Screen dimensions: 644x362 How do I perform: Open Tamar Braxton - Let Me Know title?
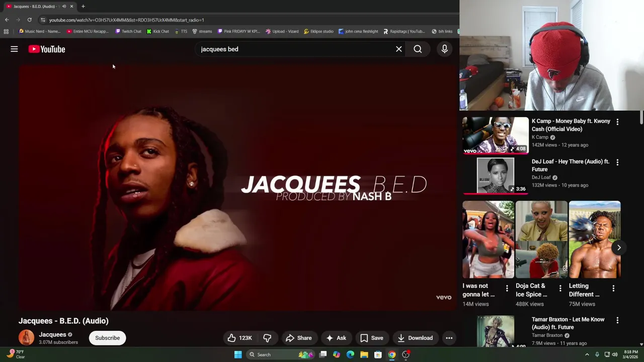pos(568,323)
